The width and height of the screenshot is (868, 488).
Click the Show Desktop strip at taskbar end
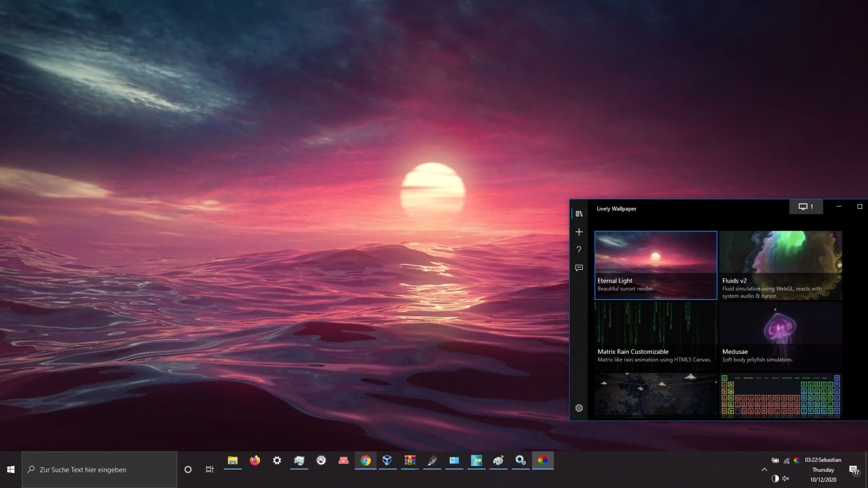tap(866, 469)
